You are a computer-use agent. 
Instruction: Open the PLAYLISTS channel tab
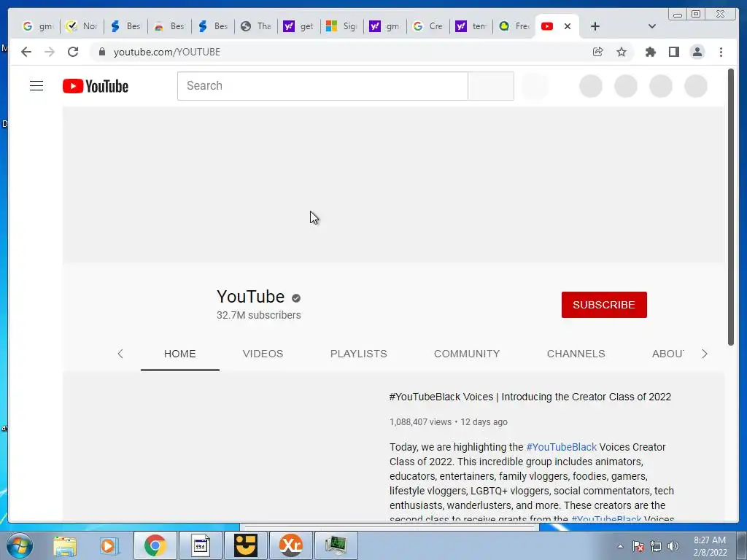[x=359, y=354]
